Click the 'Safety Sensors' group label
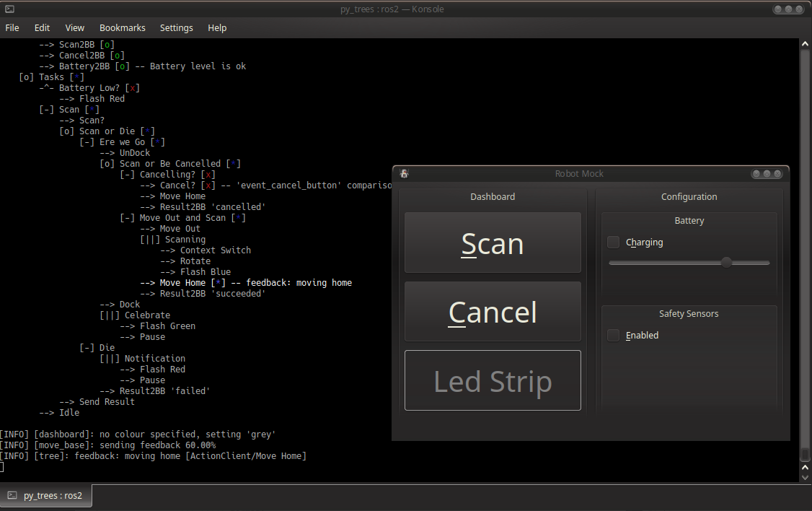 pyautogui.click(x=689, y=313)
